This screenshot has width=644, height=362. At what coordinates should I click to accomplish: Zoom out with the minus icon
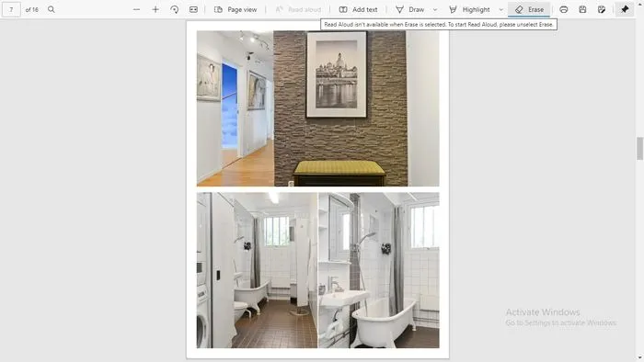pos(136,9)
